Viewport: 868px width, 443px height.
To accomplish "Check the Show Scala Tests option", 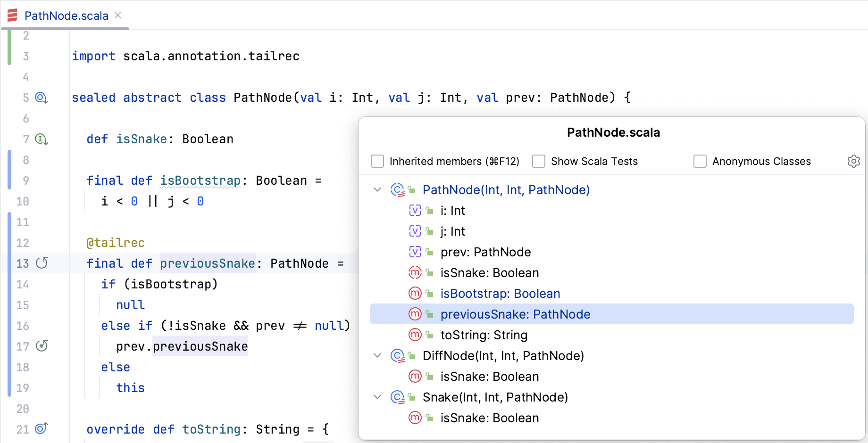I will click(539, 161).
